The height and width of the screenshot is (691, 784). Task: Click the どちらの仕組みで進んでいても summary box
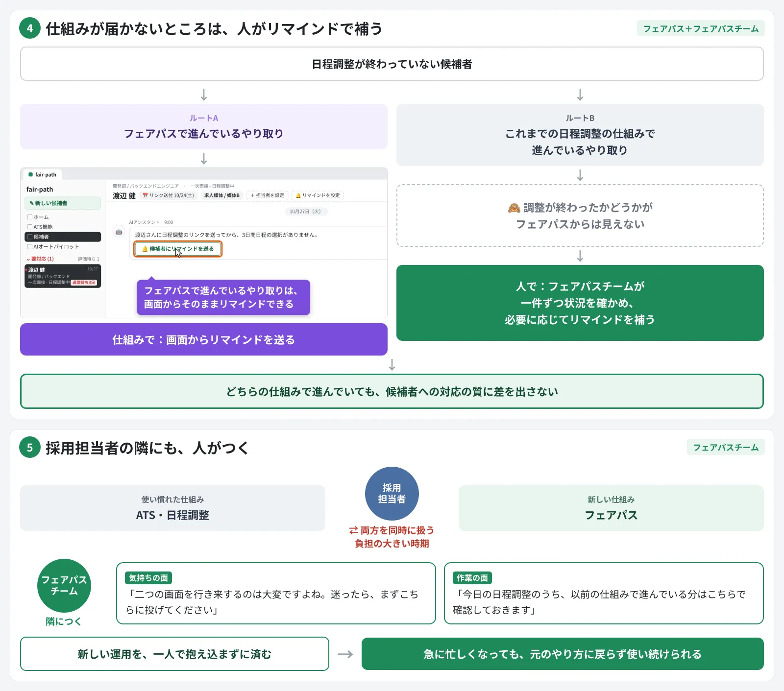click(392, 391)
